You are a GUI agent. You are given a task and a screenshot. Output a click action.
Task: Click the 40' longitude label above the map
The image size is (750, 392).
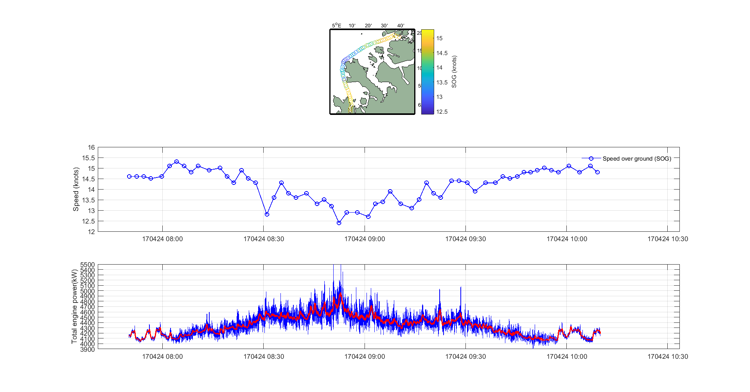click(x=400, y=25)
